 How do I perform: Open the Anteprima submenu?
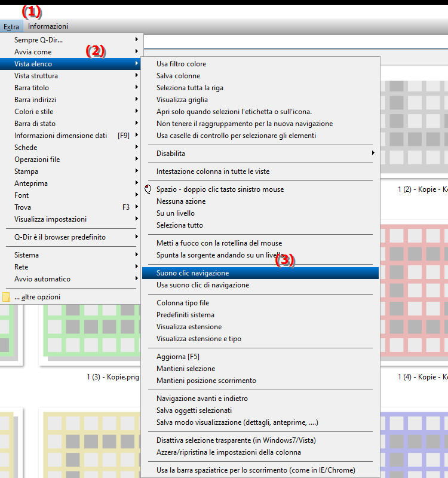point(70,183)
